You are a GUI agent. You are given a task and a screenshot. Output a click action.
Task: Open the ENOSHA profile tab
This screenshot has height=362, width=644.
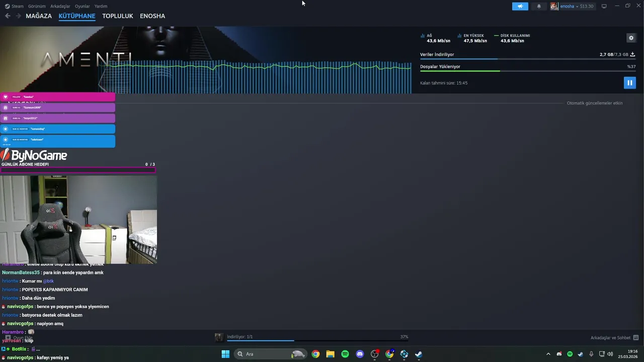[152, 16]
